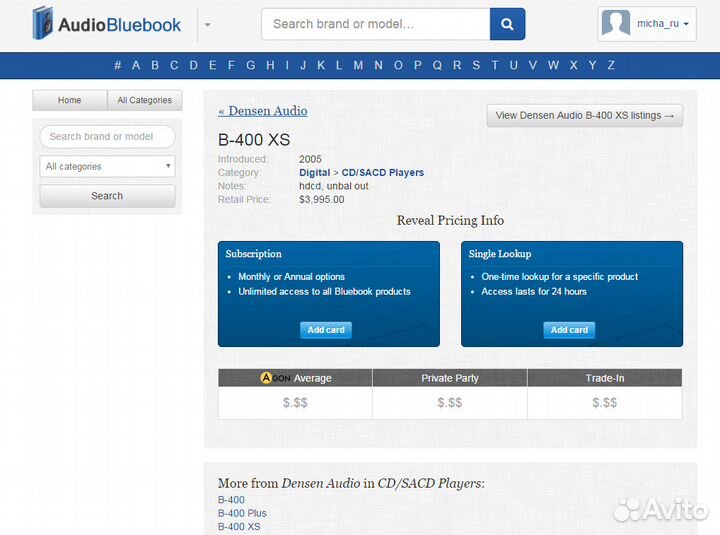720x535 pixels.
Task: Switch to the All Categories tab
Action: click(x=145, y=100)
